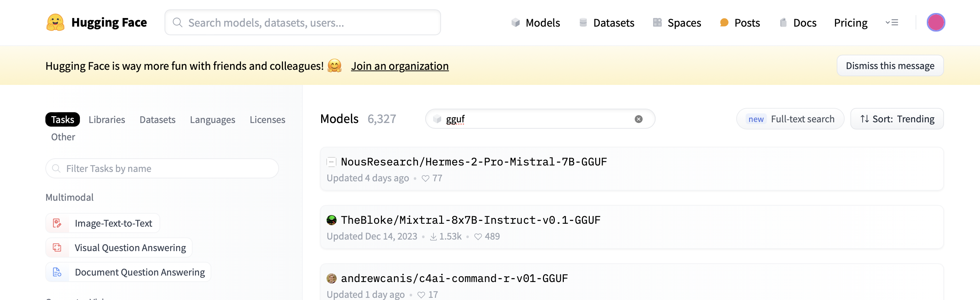980x300 pixels.
Task: Open Spaces in the top navigation
Action: 677,23
